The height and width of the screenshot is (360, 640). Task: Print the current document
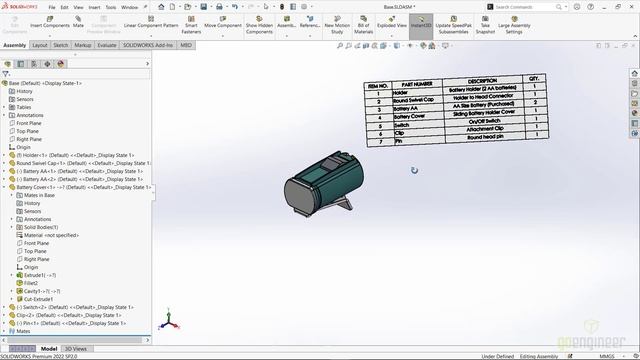pyautogui.click(x=219, y=7)
